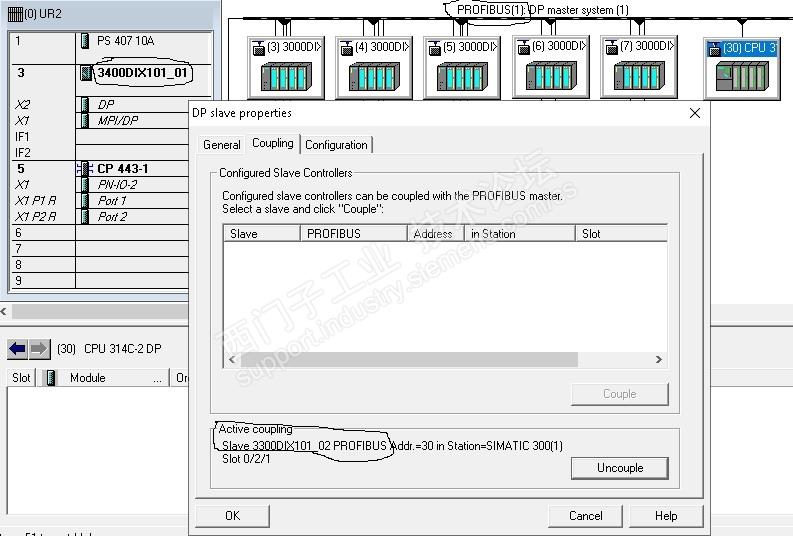Open the Configuration tab

click(336, 145)
